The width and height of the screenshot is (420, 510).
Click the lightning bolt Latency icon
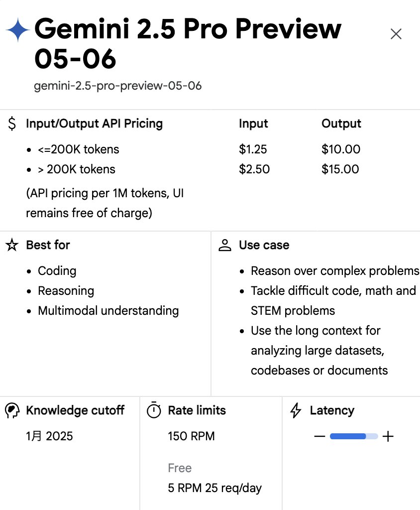[x=296, y=410]
